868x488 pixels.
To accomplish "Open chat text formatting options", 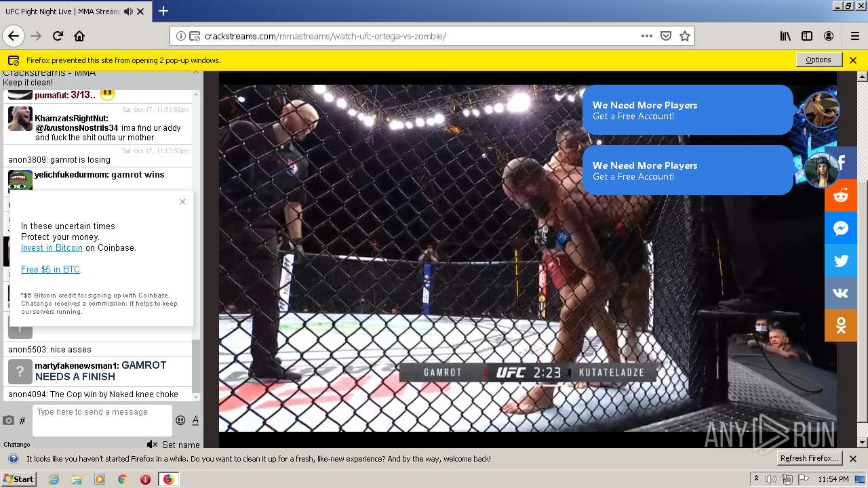I will tap(195, 420).
